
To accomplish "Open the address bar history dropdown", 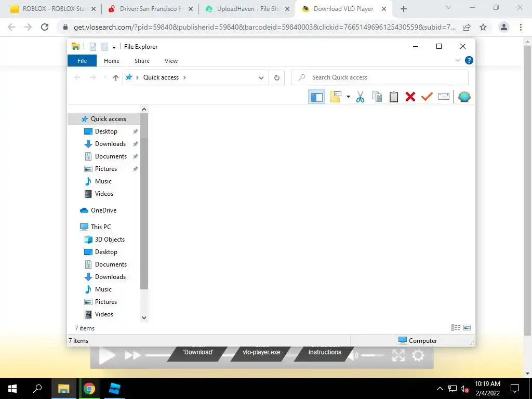I will [x=261, y=78].
